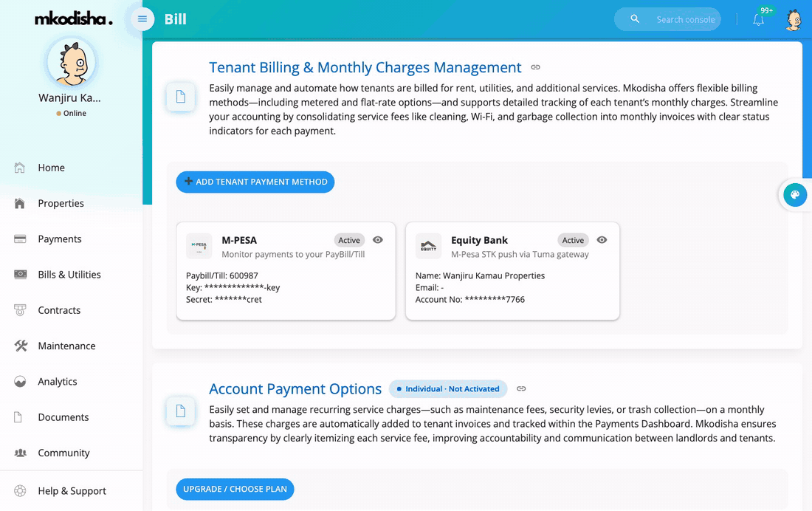Viewport: 812px width, 511px height.
Task: Copy link icon next to Account Payment Options
Action: coord(521,388)
